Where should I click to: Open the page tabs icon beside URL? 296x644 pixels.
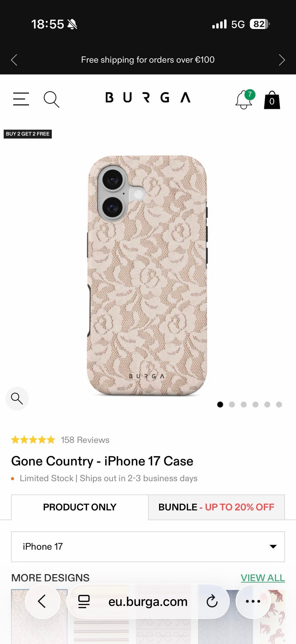(x=84, y=601)
